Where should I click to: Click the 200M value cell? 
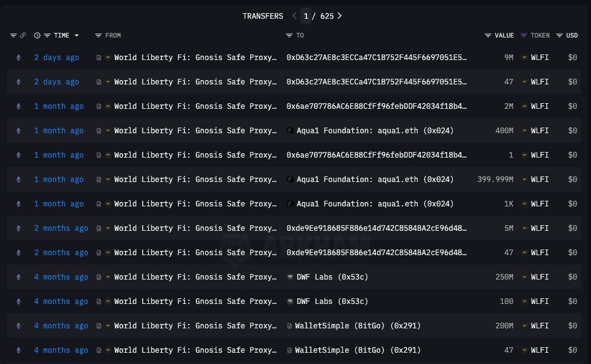click(504, 326)
